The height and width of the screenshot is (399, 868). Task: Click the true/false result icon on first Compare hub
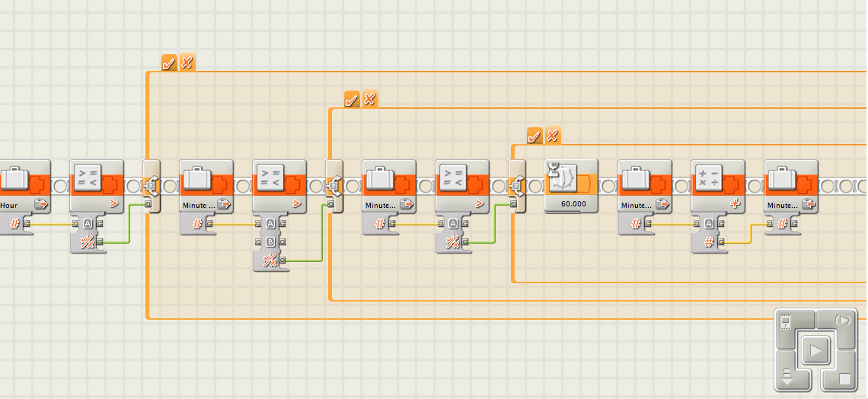pyautogui.click(x=87, y=242)
